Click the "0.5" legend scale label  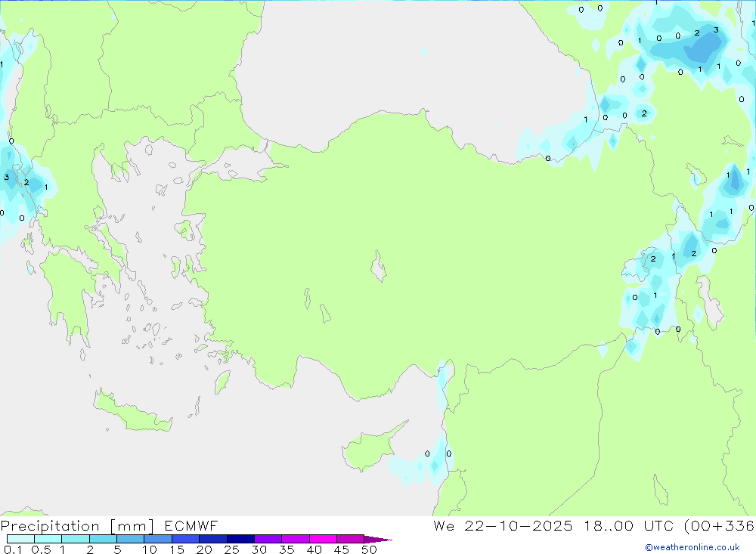(41, 549)
